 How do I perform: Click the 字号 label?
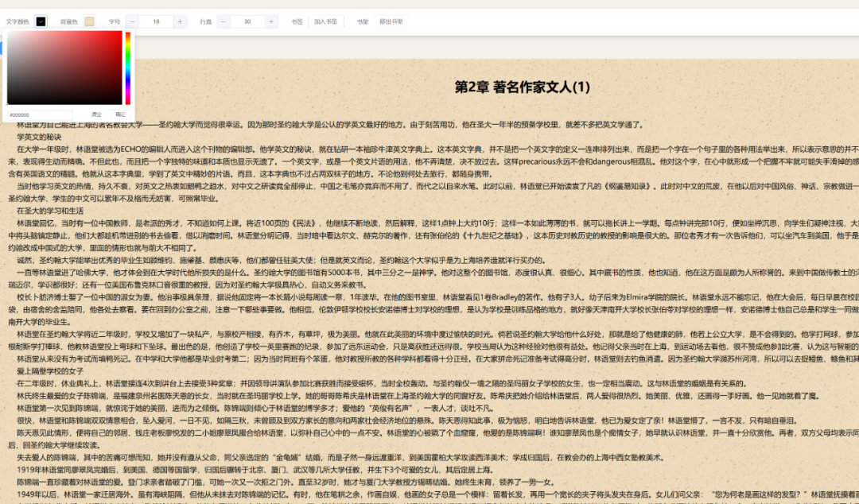pos(114,22)
